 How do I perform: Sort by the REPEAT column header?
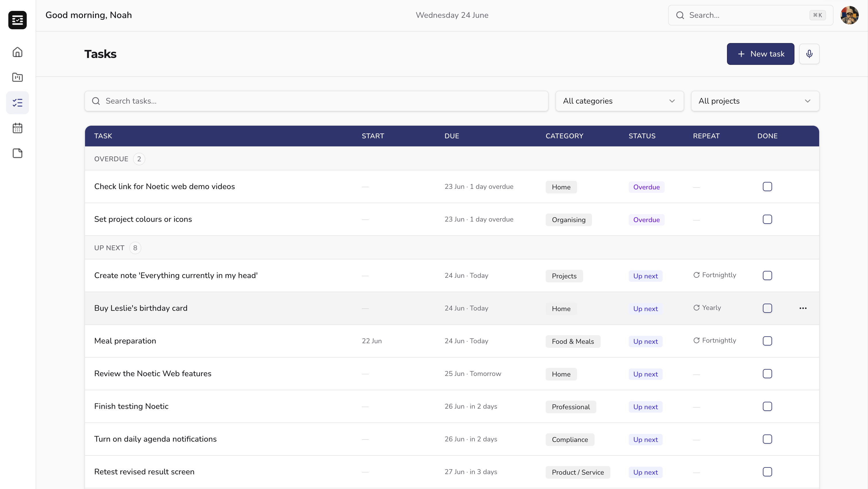coord(706,136)
